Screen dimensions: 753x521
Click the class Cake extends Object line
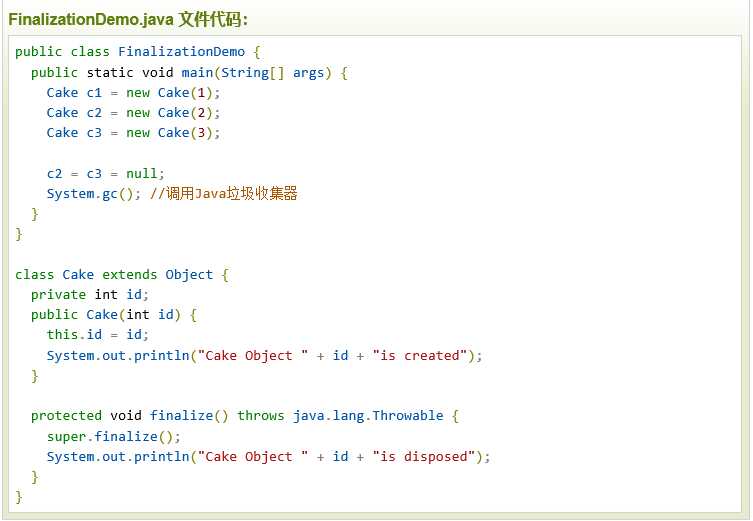(x=114, y=274)
